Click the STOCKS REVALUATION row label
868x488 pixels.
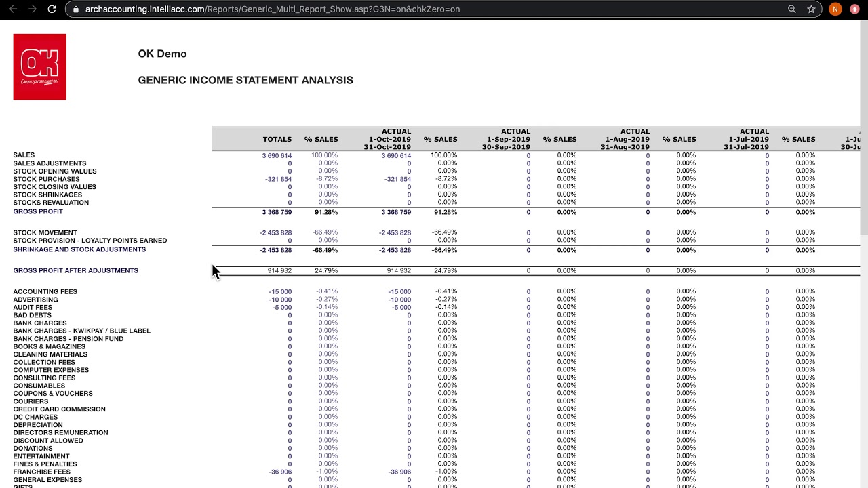click(51, 203)
